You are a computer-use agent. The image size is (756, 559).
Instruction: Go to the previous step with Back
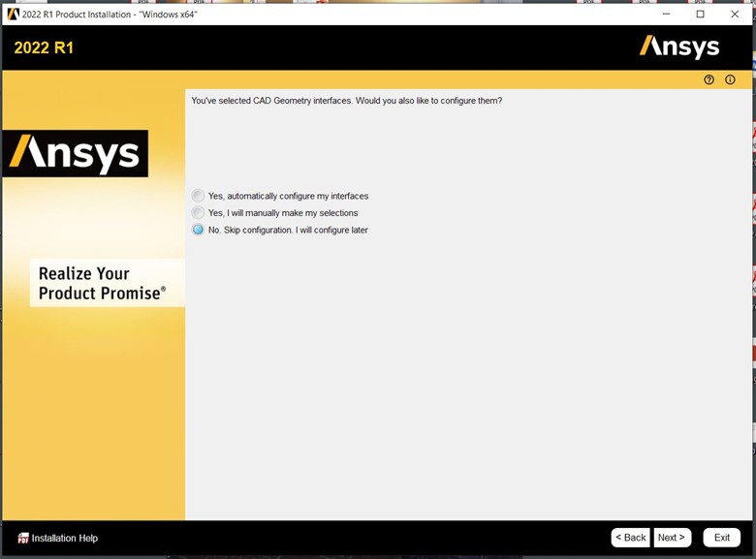(631, 538)
